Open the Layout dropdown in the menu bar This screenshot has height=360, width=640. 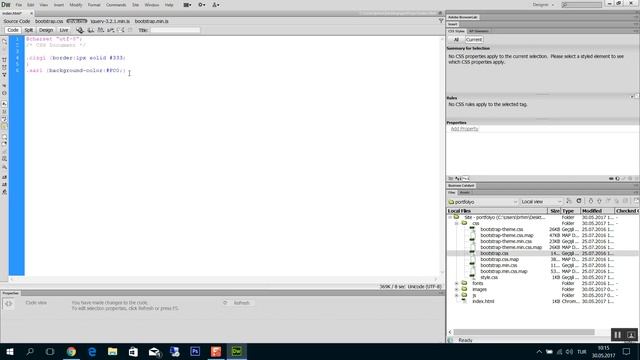point(187,5)
